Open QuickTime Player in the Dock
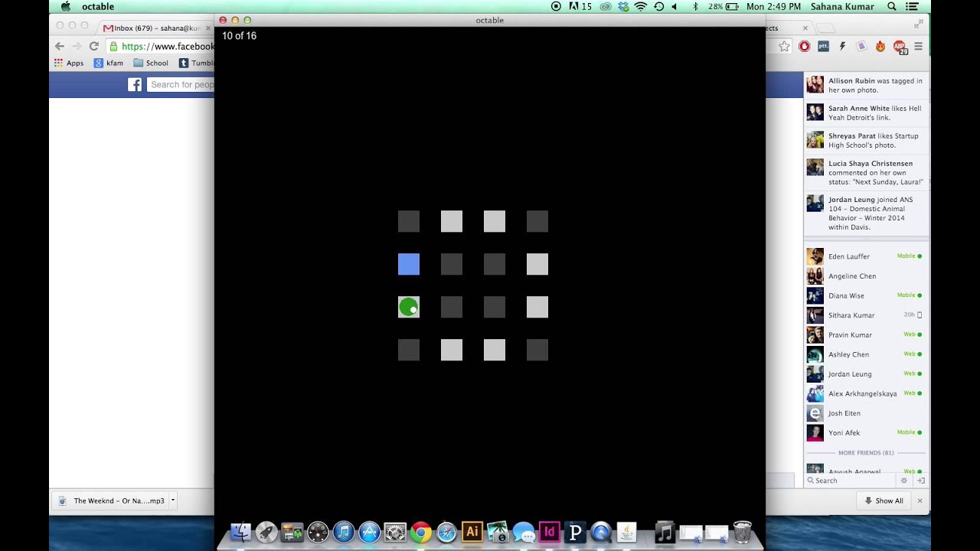This screenshot has height=551, width=980. tap(601, 531)
